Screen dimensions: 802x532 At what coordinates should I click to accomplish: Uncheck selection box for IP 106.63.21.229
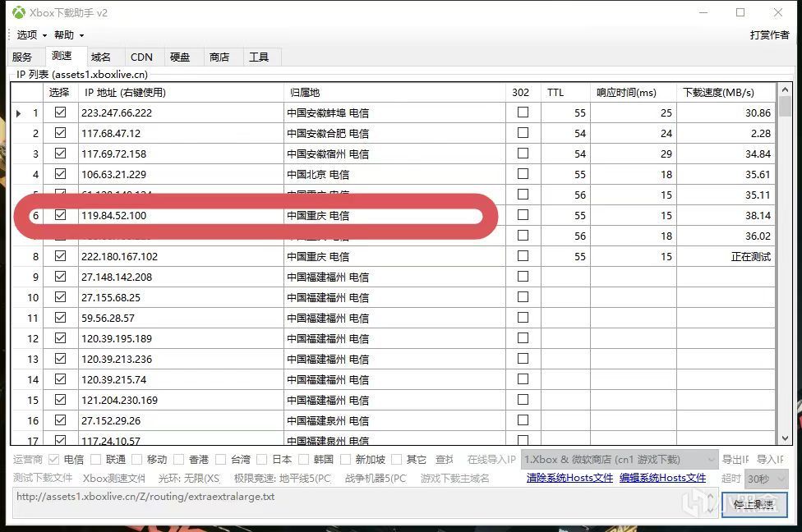click(x=60, y=173)
